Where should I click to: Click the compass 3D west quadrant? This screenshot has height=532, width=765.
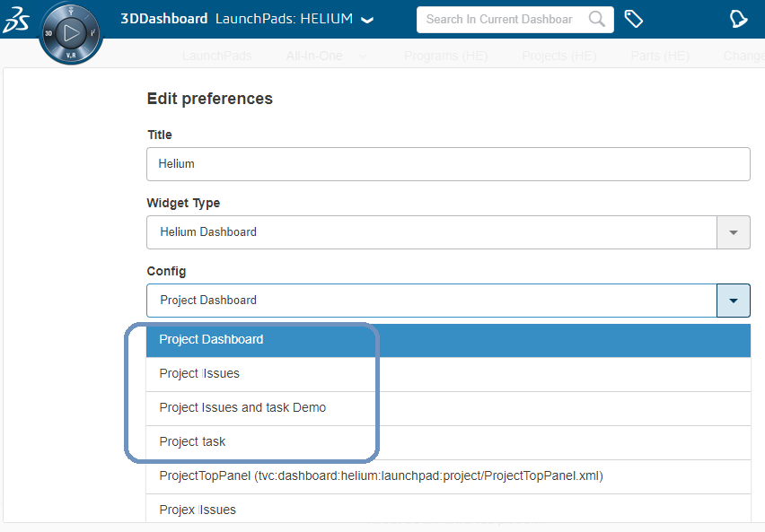pos(48,33)
